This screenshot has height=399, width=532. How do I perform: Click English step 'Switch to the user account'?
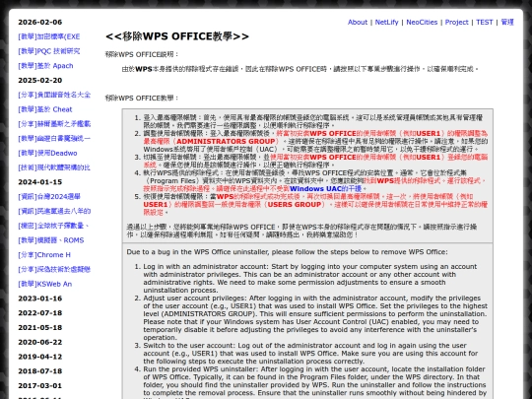coord(188,346)
